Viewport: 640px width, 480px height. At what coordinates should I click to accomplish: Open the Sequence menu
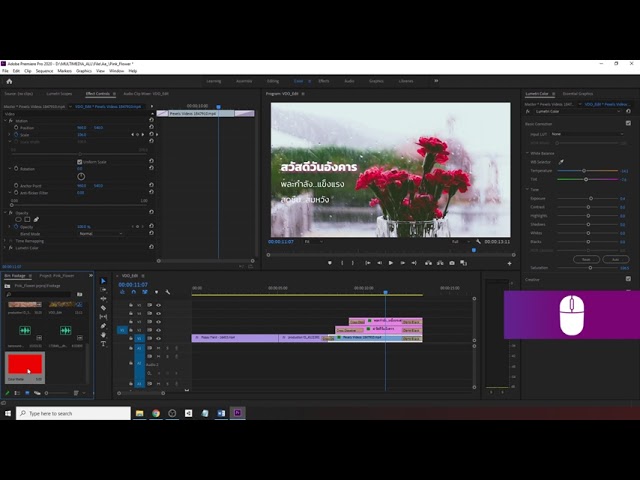(x=44, y=71)
